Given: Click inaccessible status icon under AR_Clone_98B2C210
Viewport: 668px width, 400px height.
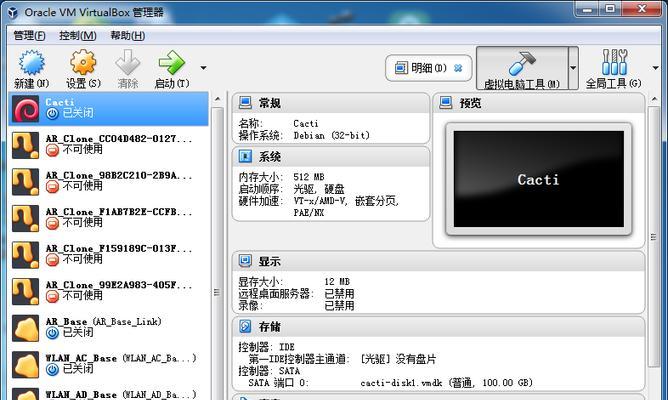Looking at the screenshot, I should [x=52, y=187].
